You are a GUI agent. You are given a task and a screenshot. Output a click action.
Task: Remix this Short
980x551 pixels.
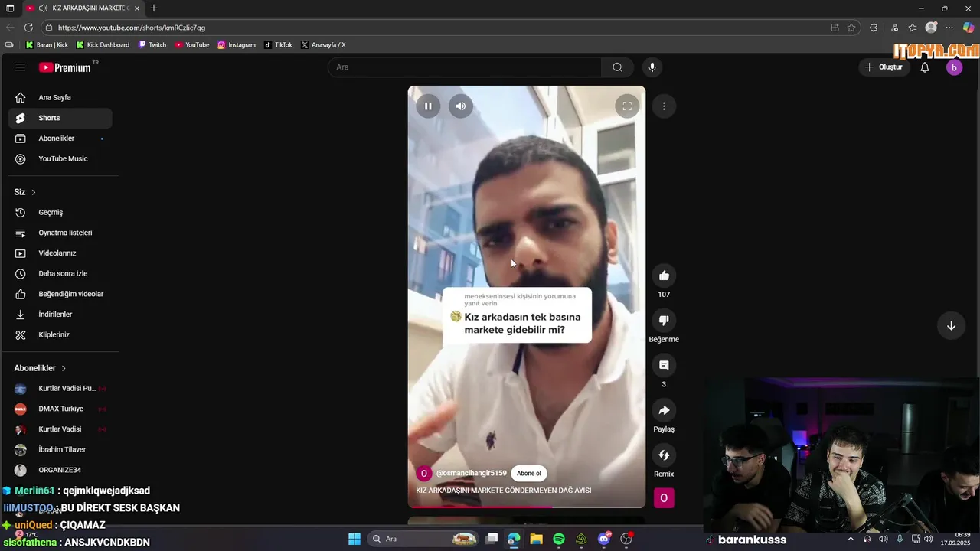[x=664, y=455]
